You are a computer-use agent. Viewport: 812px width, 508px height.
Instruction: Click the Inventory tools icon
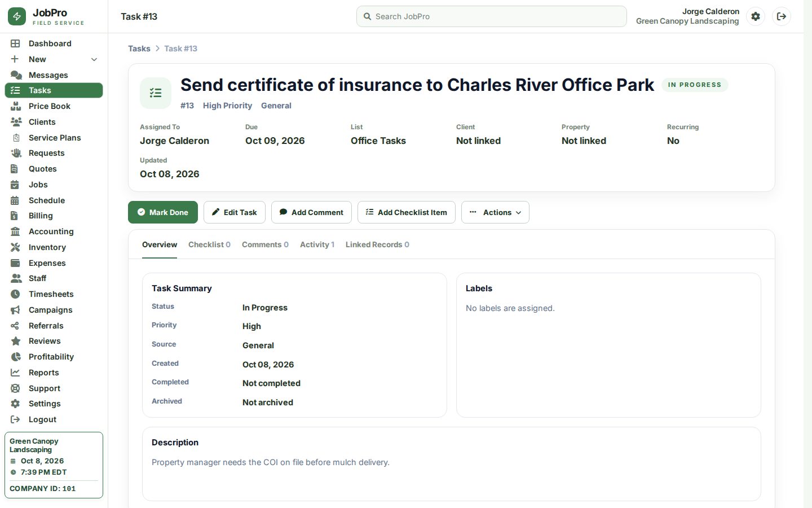pos(15,247)
